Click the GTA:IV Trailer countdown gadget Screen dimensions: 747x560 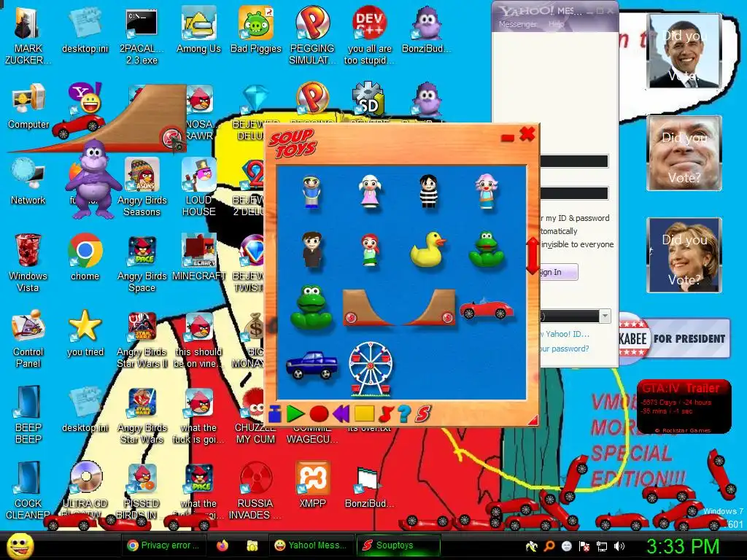coord(684,407)
